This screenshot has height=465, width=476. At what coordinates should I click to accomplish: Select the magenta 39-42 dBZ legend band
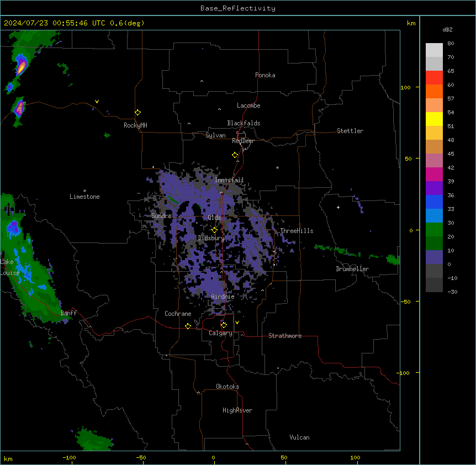point(434,174)
